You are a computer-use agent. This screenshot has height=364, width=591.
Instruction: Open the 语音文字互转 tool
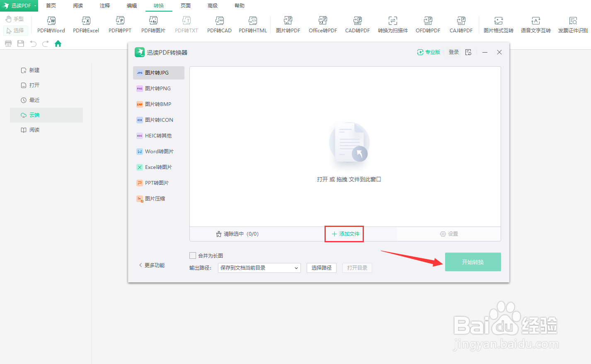tap(536, 25)
